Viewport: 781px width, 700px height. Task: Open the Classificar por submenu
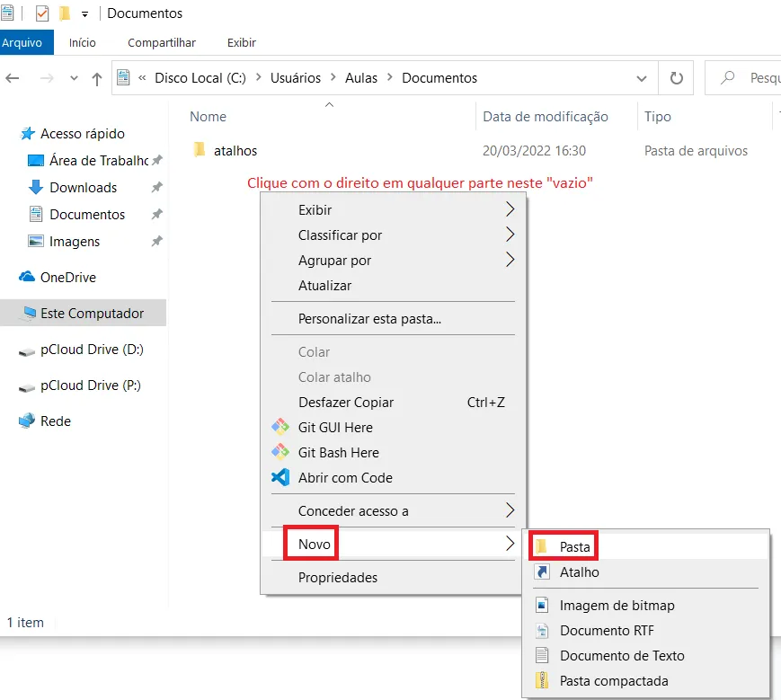[x=394, y=235]
